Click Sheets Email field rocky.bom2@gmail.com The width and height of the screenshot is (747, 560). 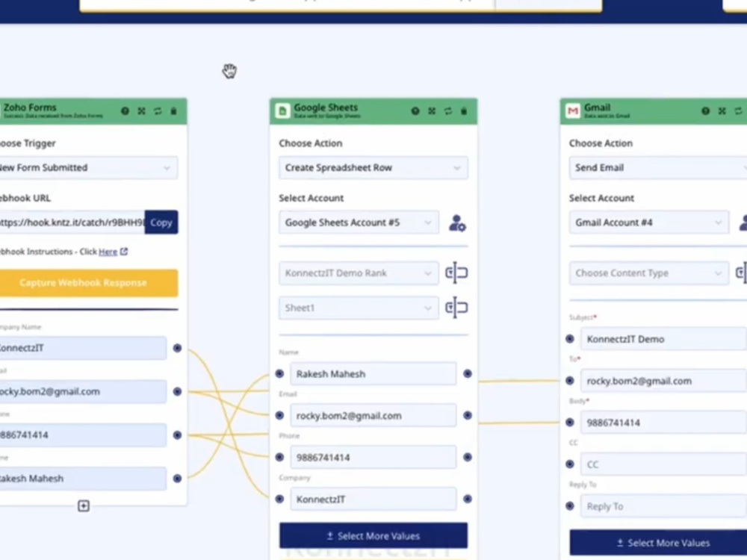click(x=373, y=416)
